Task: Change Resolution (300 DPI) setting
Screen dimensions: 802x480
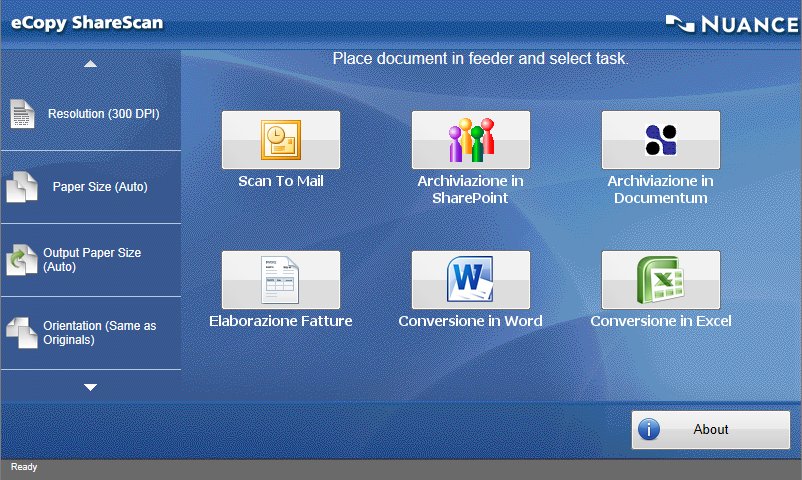Action: coord(91,114)
